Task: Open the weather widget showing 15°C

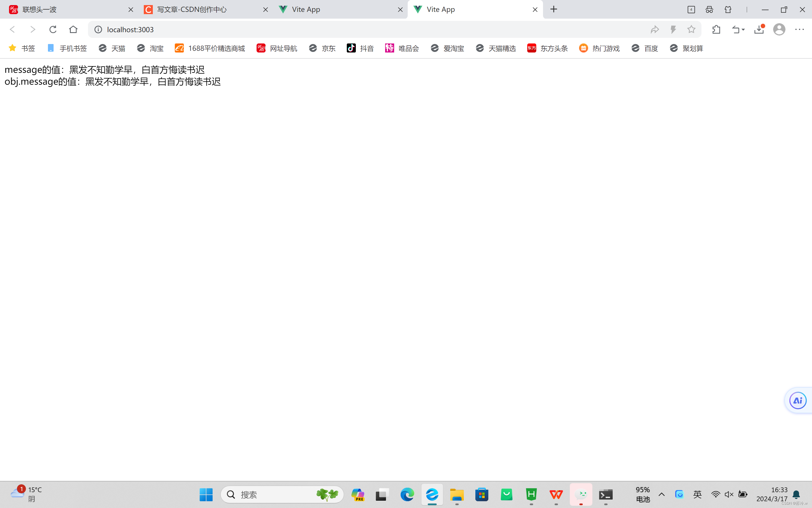Action: pos(26,494)
